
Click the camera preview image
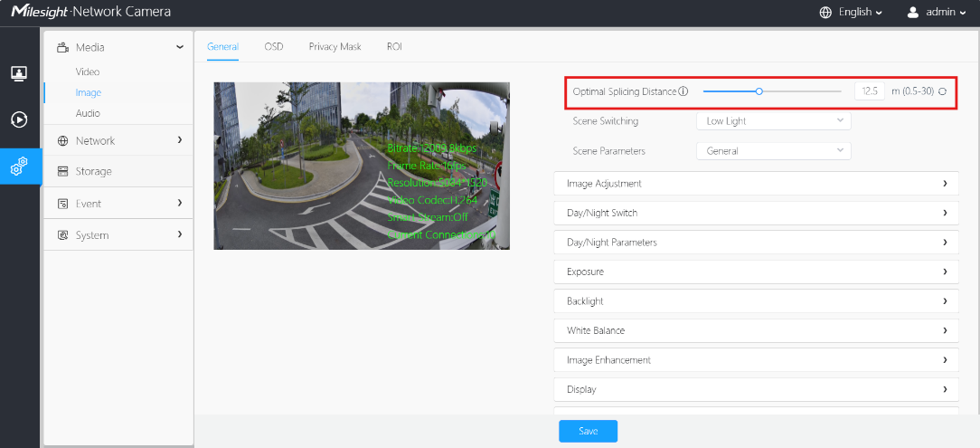point(362,166)
